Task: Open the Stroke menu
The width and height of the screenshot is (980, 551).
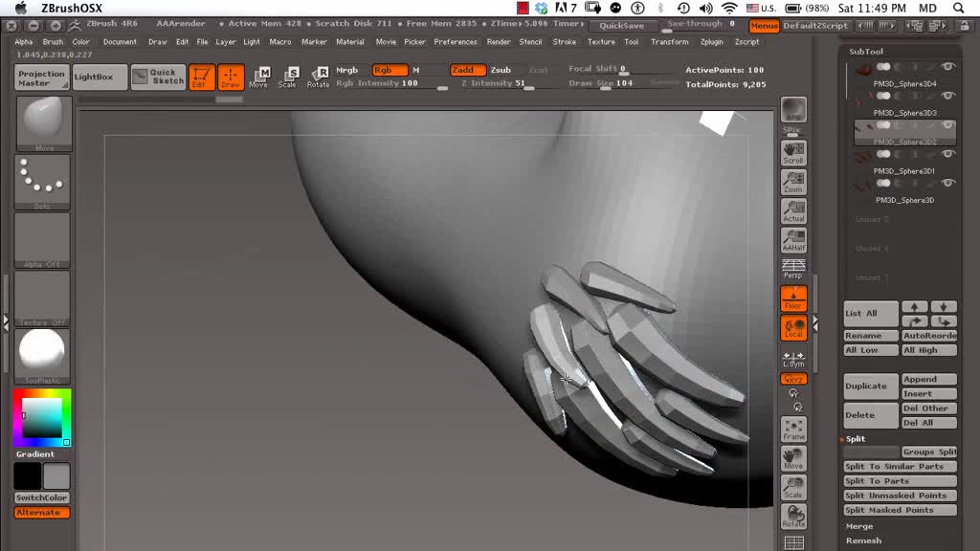Action: point(565,42)
